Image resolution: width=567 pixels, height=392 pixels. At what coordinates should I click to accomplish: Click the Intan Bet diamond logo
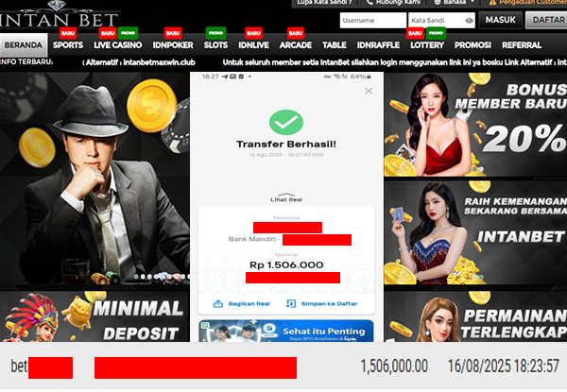point(57,5)
